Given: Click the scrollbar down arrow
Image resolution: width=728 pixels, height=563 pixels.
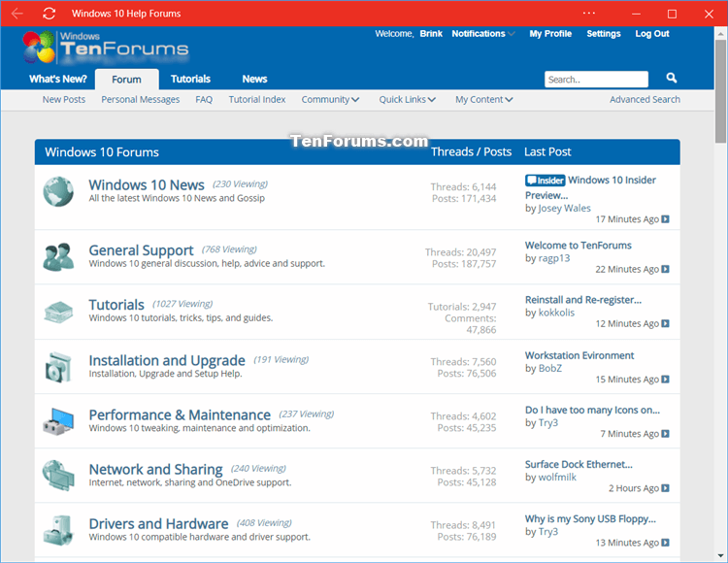Looking at the screenshot, I should point(720,555).
